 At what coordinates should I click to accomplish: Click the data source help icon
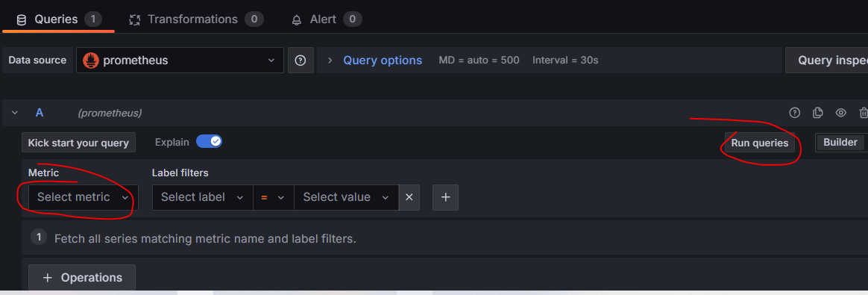pos(301,60)
